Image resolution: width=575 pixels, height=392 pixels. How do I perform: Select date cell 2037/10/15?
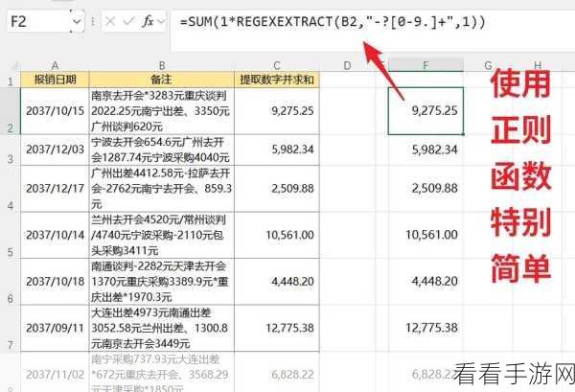(x=55, y=111)
